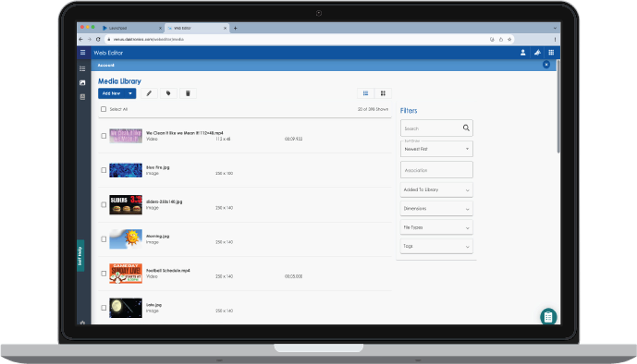Toggle the Select All checkbox
The width and height of the screenshot is (637, 364).
pyautogui.click(x=103, y=109)
